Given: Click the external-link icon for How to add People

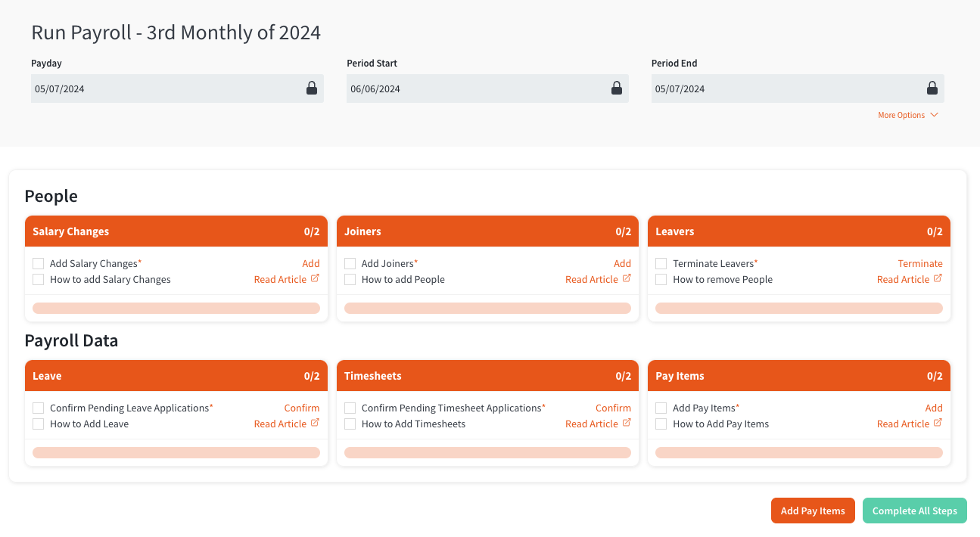Looking at the screenshot, I should [626, 278].
